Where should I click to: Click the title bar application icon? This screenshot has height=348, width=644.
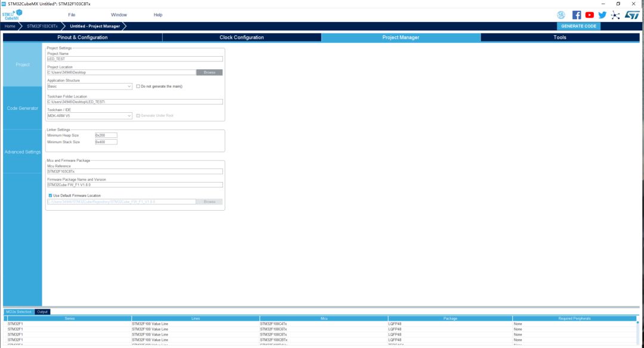coord(4,4)
